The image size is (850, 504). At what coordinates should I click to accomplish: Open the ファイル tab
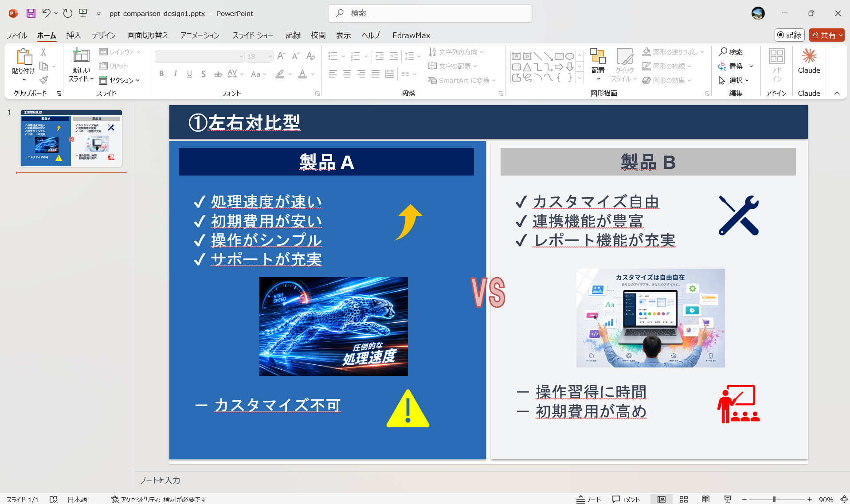tap(17, 35)
